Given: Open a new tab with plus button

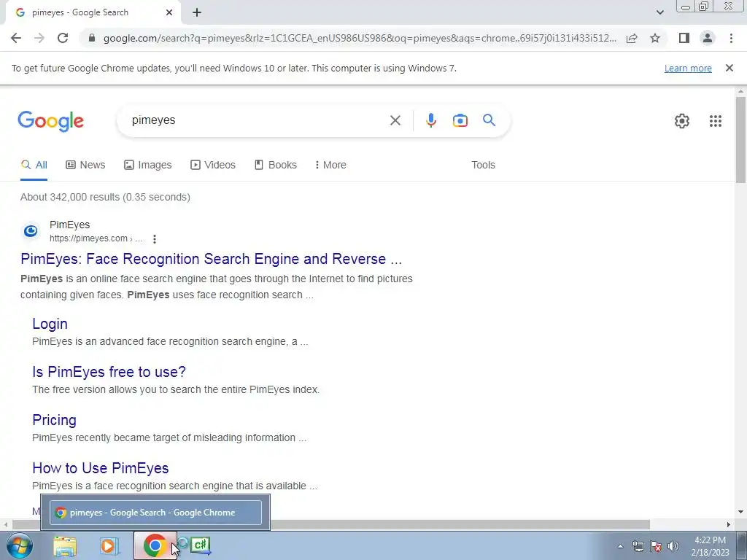Looking at the screenshot, I should point(197,13).
